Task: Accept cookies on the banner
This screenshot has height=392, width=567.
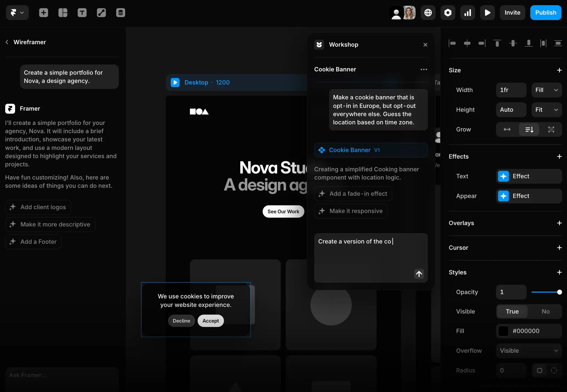Action: 210,321
